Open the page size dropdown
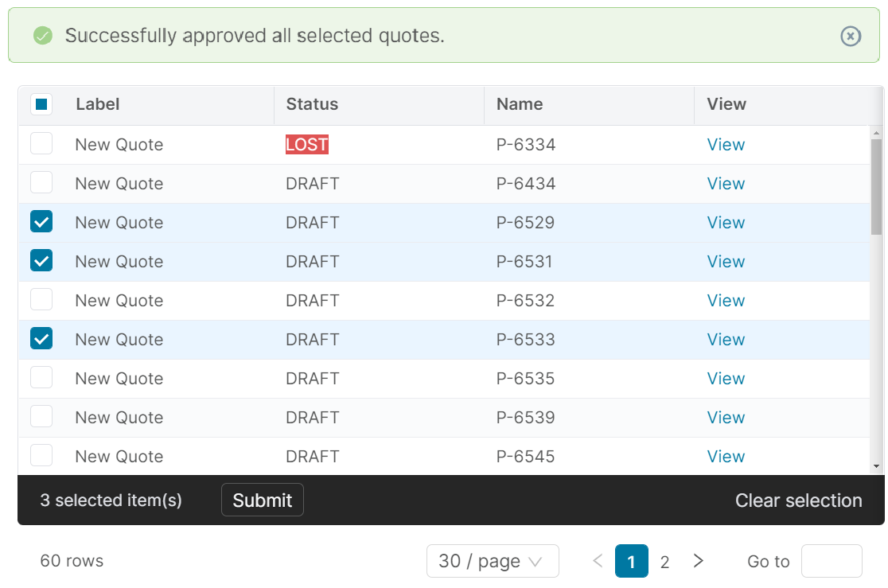 click(493, 561)
